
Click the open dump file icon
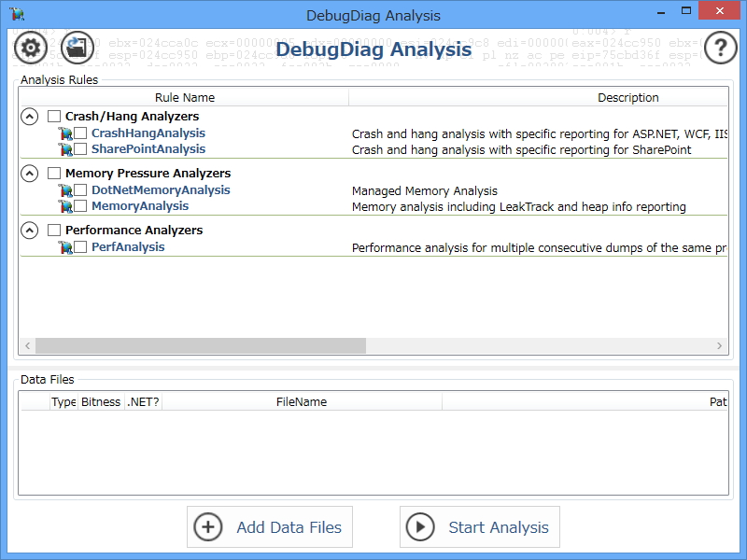tap(78, 48)
